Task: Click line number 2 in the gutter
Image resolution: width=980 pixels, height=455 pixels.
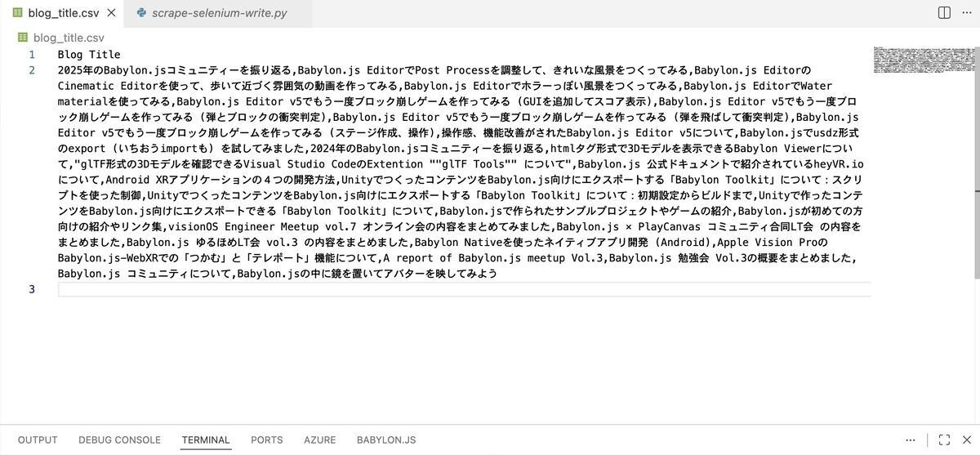Action: pyautogui.click(x=32, y=70)
